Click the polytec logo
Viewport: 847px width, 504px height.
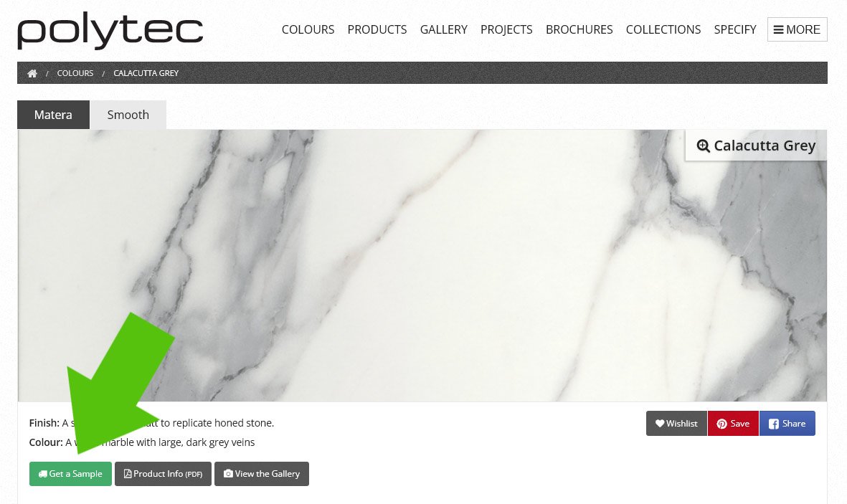point(110,31)
